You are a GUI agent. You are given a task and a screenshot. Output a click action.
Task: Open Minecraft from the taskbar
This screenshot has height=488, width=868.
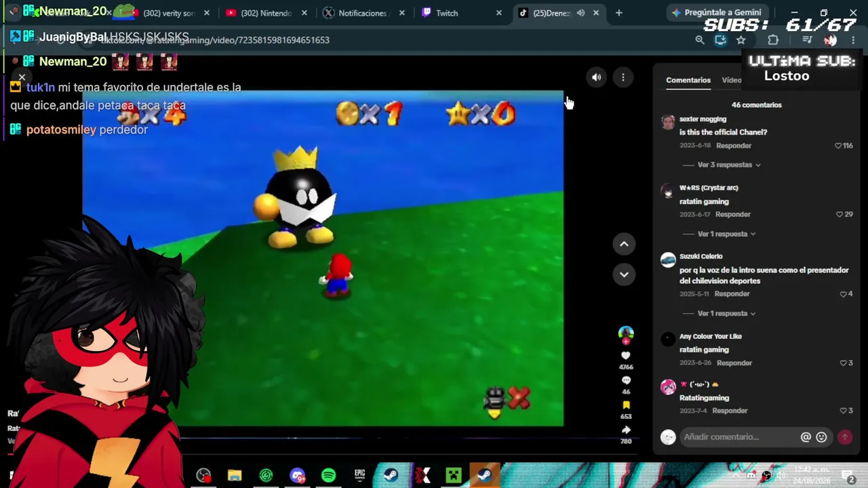[453, 476]
